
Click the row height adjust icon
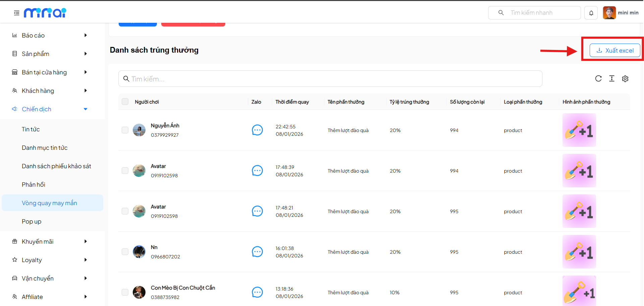(x=611, y=78)
